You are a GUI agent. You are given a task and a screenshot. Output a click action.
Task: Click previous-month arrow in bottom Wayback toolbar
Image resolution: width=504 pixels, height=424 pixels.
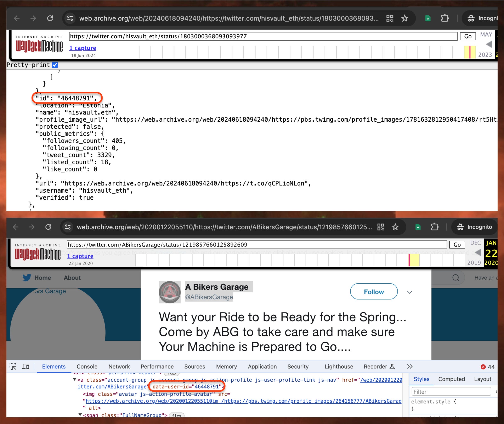[478, 253]
